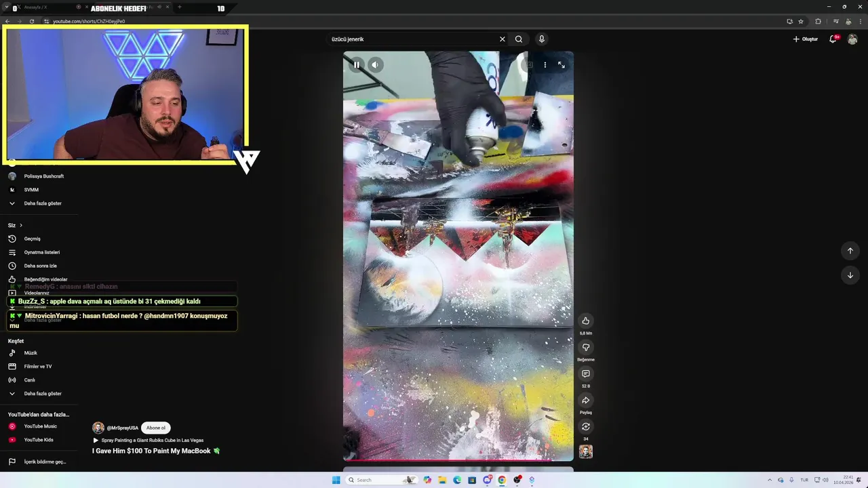Open Daha sonra izle list
The image size is (868, 488).
coord(41,266)
